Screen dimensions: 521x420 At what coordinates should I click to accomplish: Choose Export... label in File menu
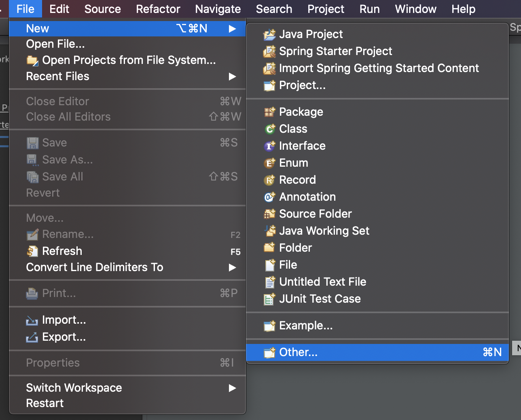tap(64, 337)
